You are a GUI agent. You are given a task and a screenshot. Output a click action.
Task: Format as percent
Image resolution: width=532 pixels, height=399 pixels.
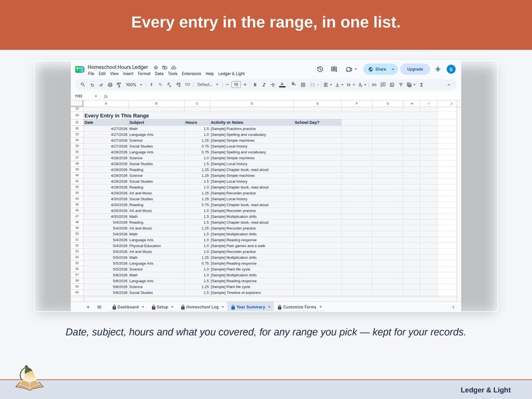[x=160, y=85]
